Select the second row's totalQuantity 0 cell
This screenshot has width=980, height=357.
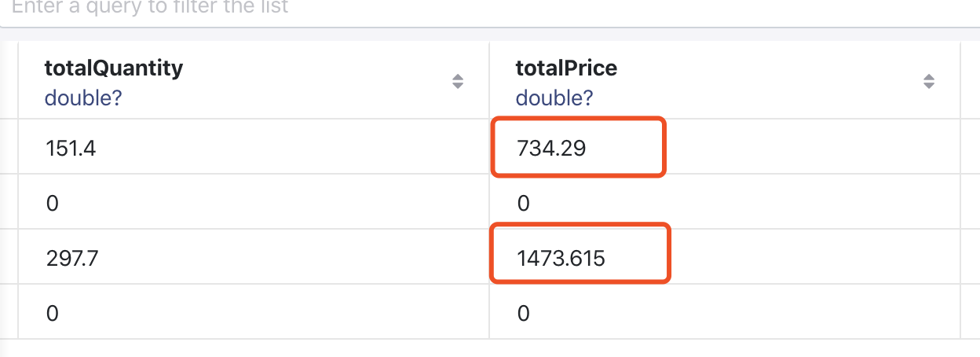pyautogui.click(x=52, y=203)
